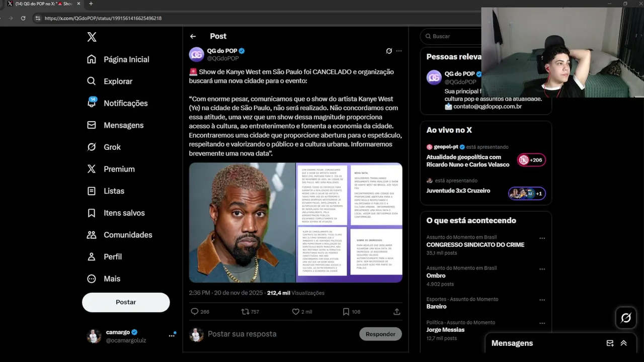Open the Bareiro trending topic
644x362 pixels.
click(x=437, y=306)
